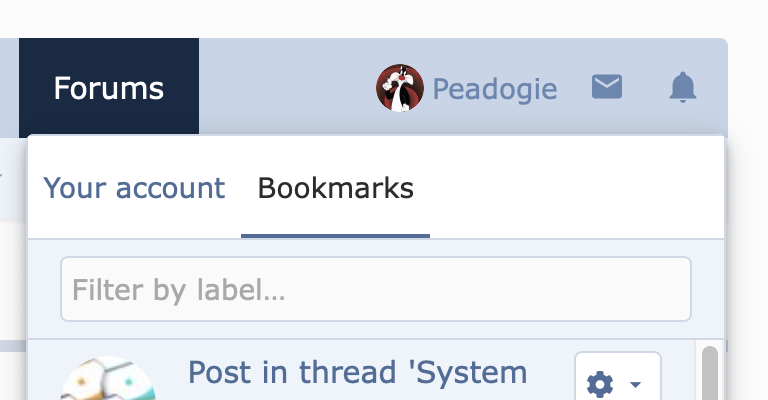Click the Peadogie username text
Image resolution: width=768 pixels, height=400 pixels.
[x=495, y=89]
